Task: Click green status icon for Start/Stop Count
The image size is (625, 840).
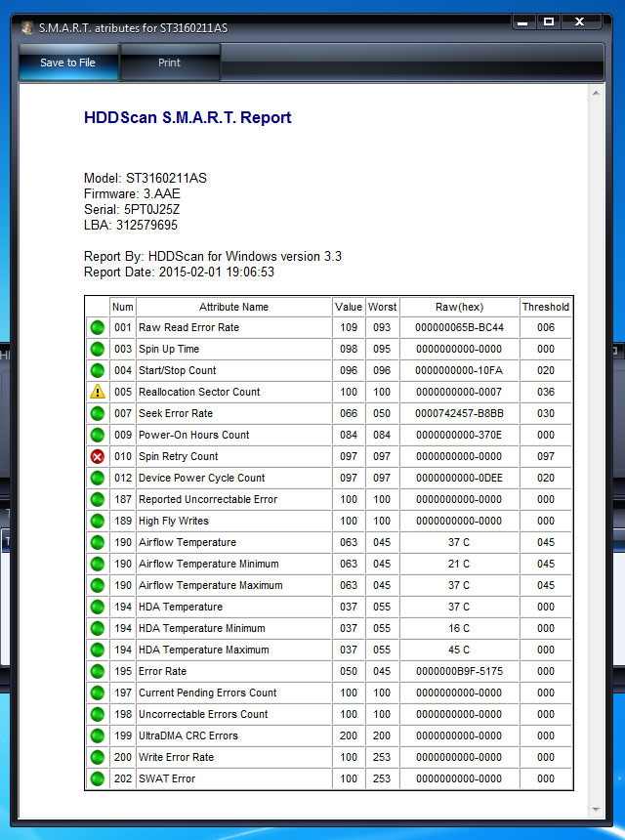Action: [98, 370]
